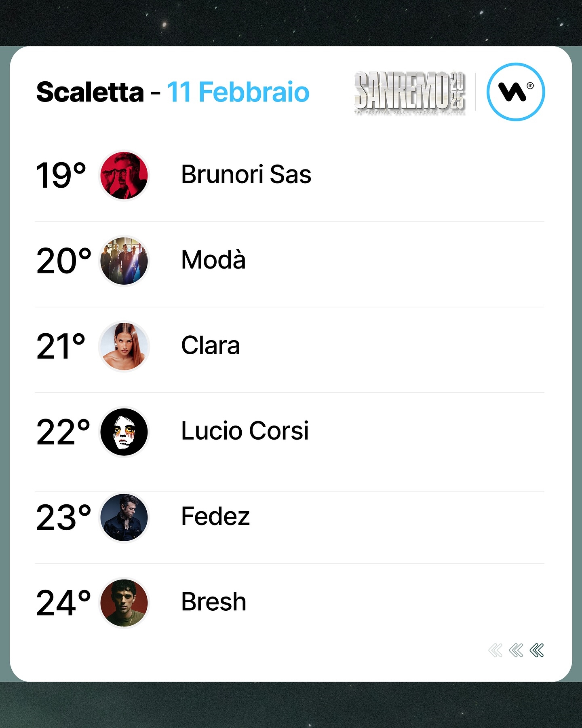Click the Brunori Sas name
This screenshot has width=582, height=728.
(246, 174)
